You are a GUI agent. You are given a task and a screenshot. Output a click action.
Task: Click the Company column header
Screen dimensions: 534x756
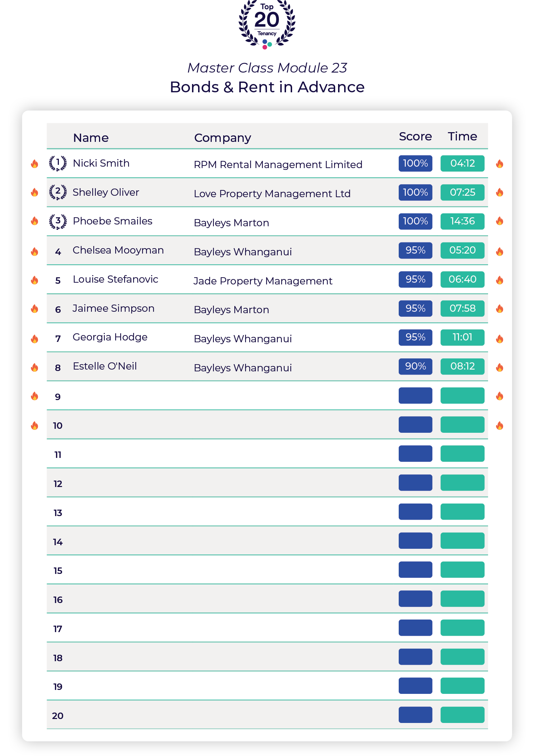(x=222, y=138)
